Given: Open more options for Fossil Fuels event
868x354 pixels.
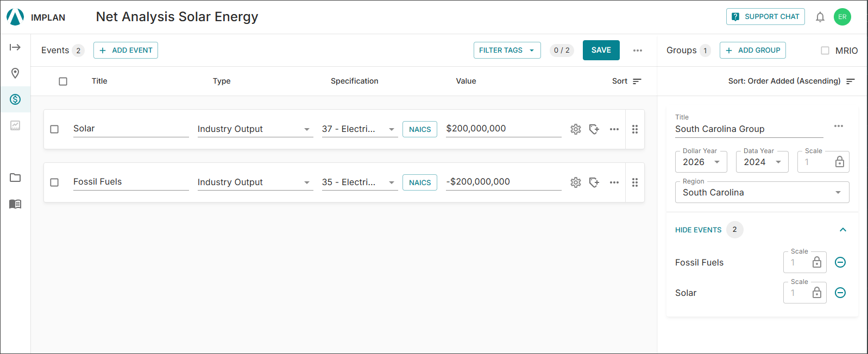Looking at the screenshot, I should point(614,182).
